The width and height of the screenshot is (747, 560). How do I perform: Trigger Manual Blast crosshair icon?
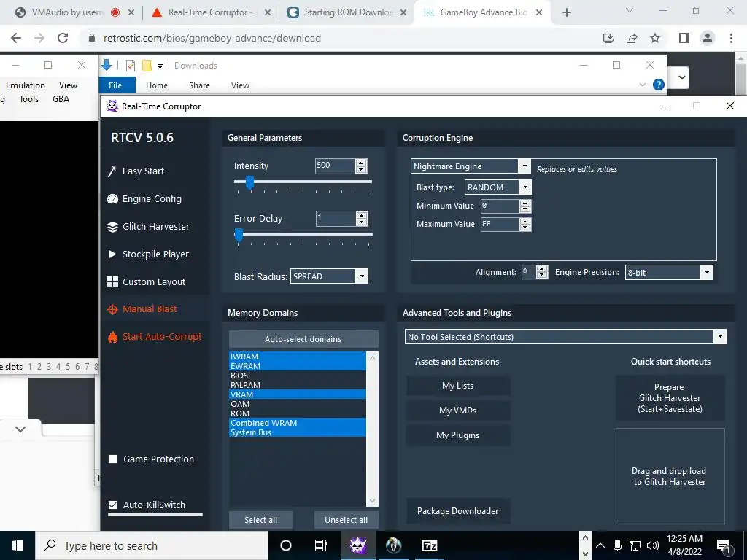[112, 309]
